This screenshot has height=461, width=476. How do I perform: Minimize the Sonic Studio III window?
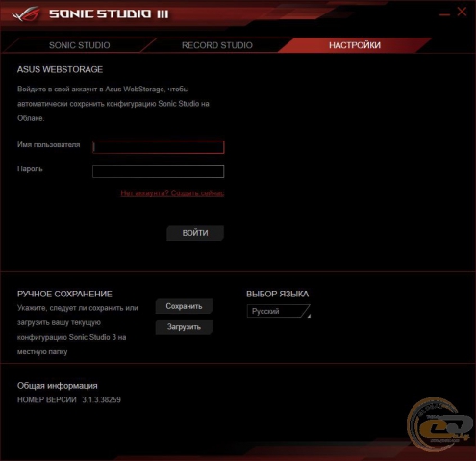444,14
